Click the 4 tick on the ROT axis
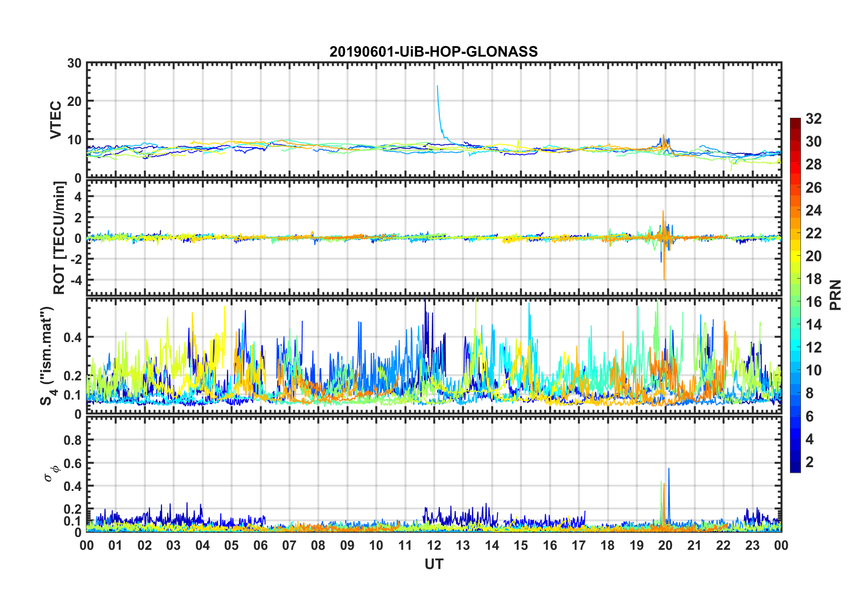The height and width of the screenshot is (590, 868). pos(78,197)
